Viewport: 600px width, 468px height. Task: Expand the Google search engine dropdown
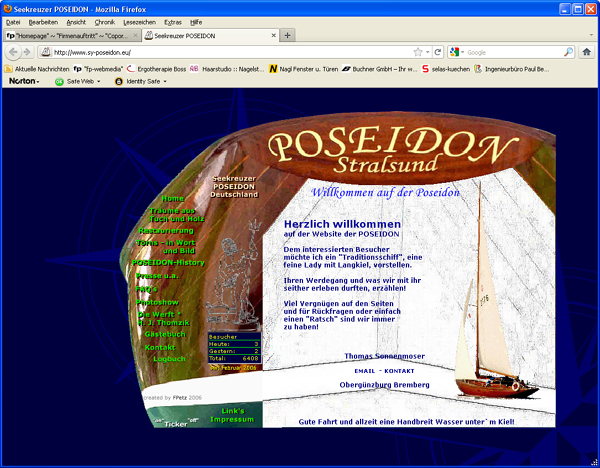[455, 52]
